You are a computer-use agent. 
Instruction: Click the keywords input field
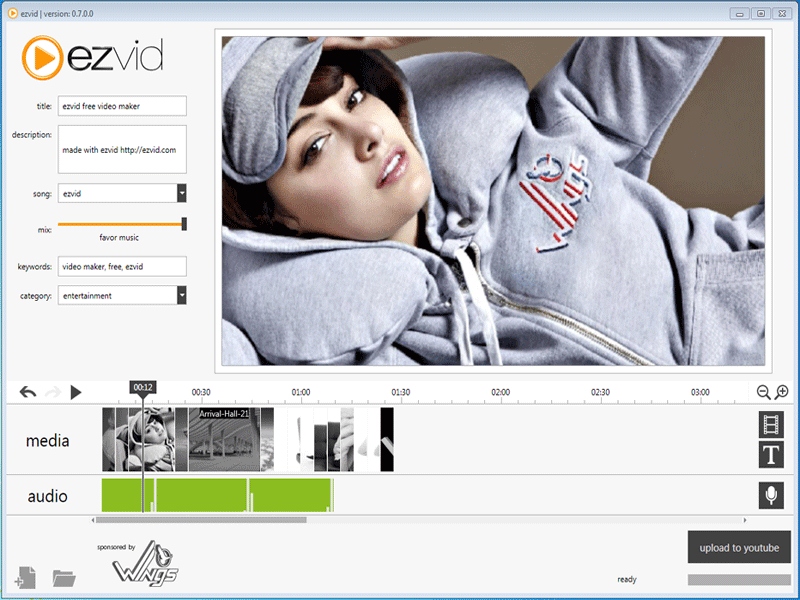coord(122,266)
